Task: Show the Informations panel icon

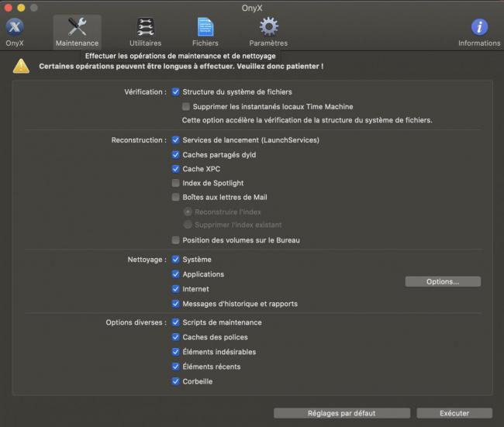Action: pyautogui.click(x=479, y=28)
